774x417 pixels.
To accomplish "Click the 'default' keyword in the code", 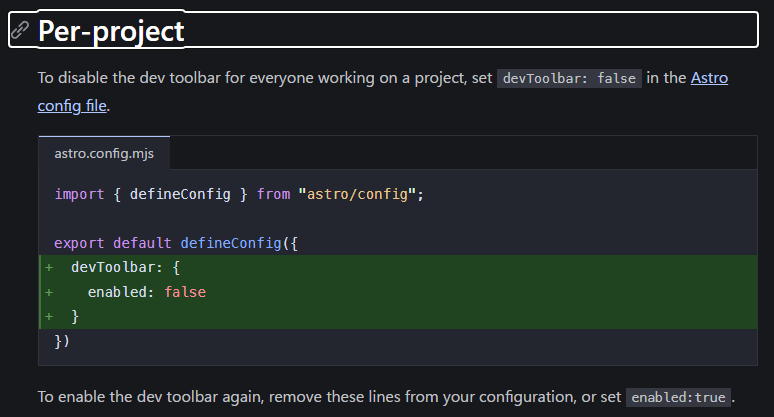I will click(x=142, y=243).
